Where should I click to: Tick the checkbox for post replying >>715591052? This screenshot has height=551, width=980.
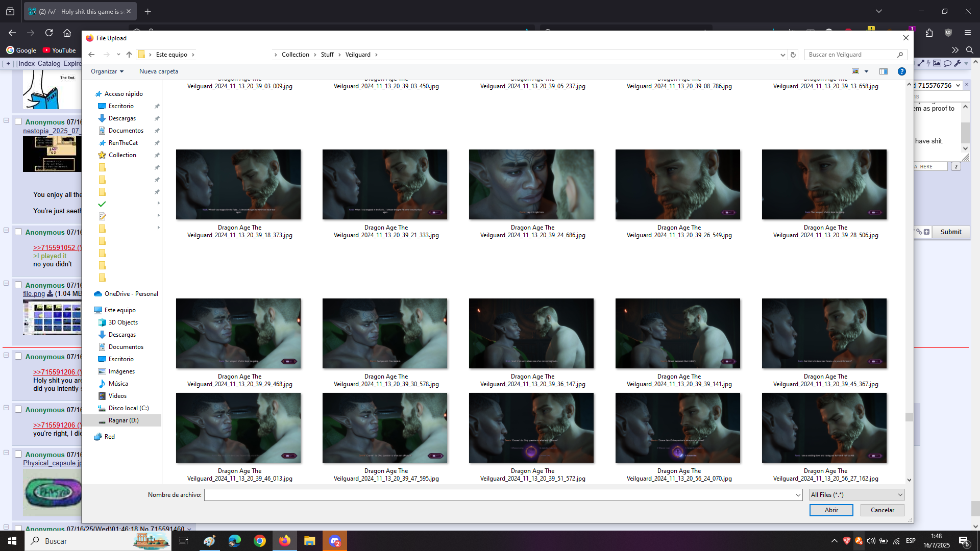tap(18, 232)
